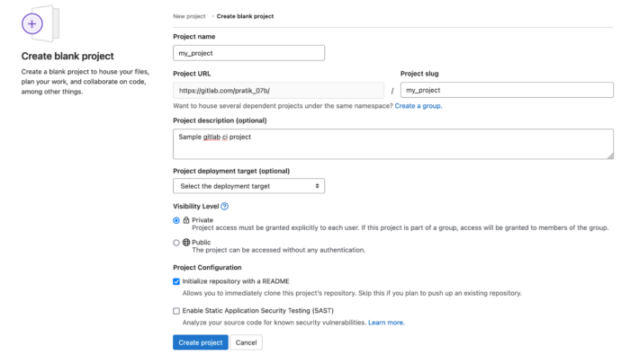Open Visibility Level help question-mark icon

[x=225, y=207]
